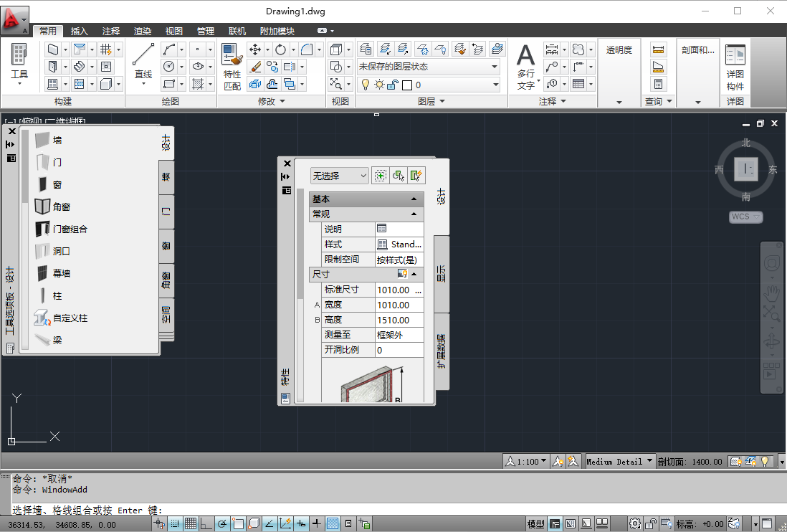Switch to the 插入 ribbon tab
787x532 pixels.
[79, 31]
